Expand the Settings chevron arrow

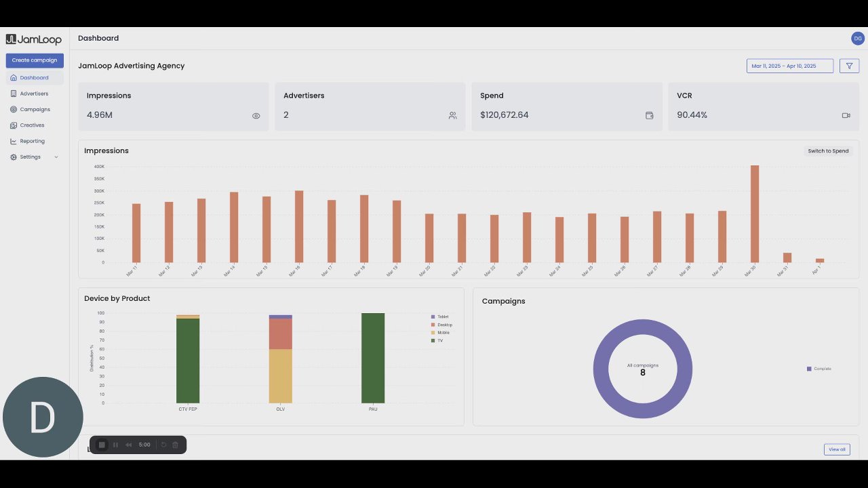56,157
